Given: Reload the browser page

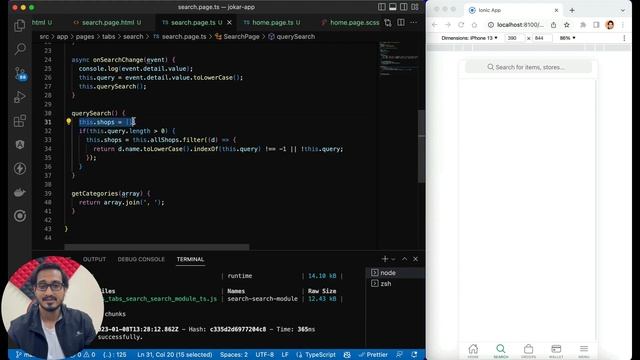Looking at the screenshot, I should pyautogui.click(x=461, y=25).
